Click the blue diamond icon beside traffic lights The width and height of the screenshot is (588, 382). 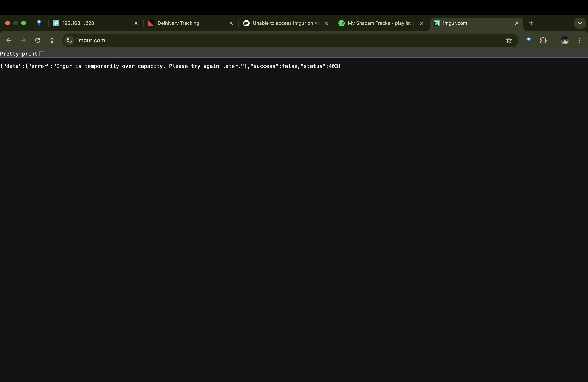click(x=39, y=23)
